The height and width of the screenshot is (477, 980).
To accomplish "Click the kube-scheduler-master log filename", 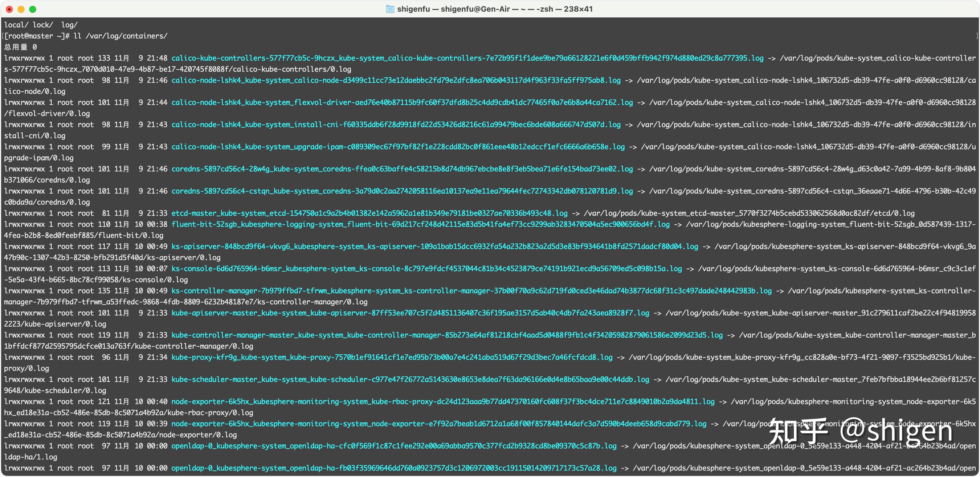I will point(410,380).
